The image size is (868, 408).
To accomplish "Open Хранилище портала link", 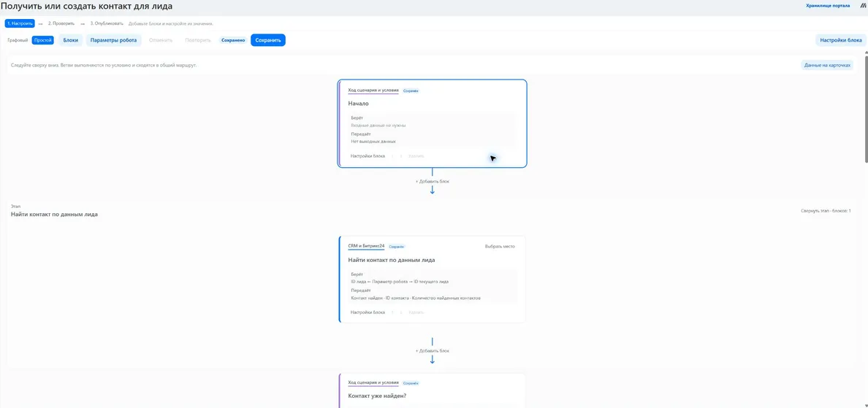I will pyautogui.click(x=828, y=6).
